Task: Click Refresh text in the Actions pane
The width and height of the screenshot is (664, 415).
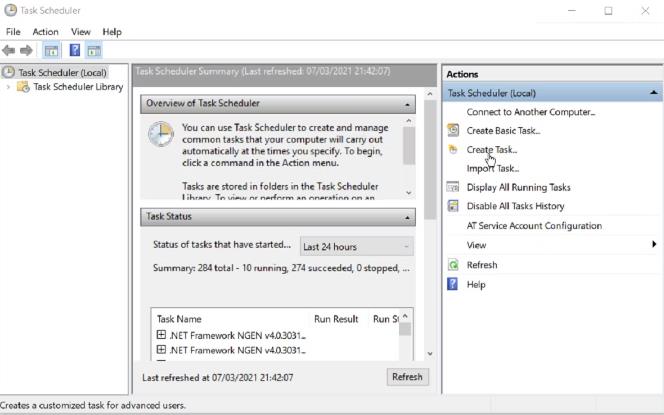Action: (x=482, y=265)
